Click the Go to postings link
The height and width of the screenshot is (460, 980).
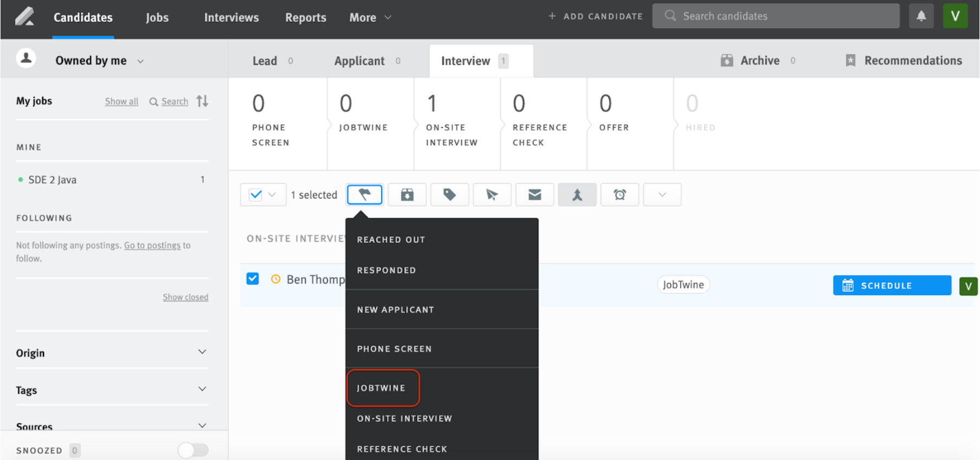152,245
